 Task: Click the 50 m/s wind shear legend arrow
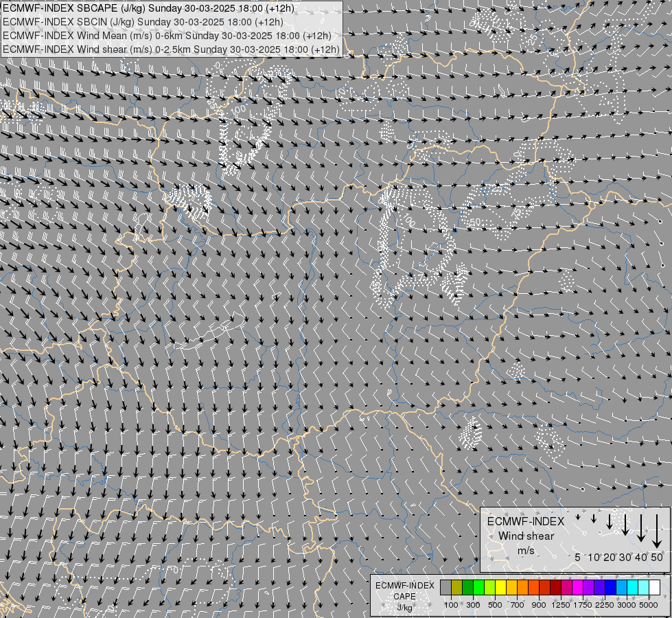[657, 531]
